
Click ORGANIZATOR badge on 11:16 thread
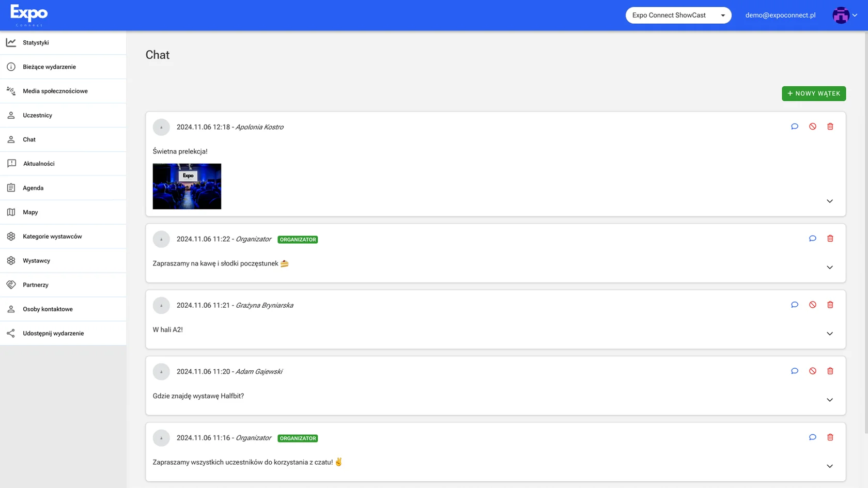click(298, 438)
